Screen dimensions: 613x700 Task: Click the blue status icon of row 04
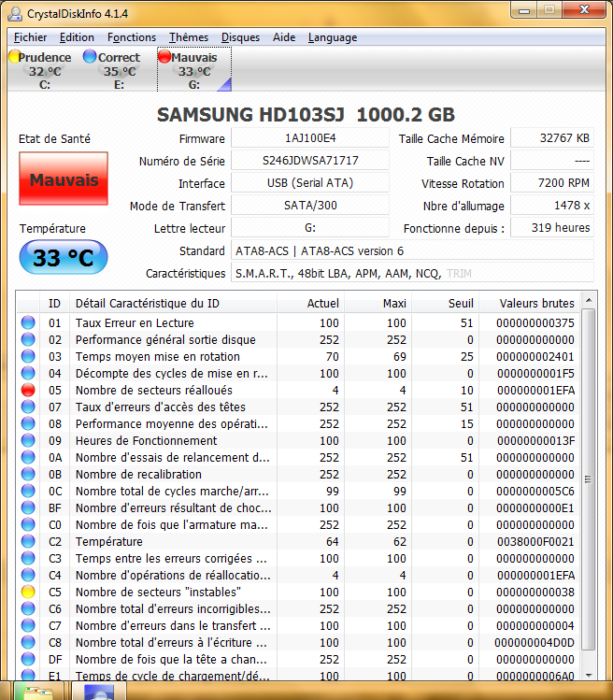click(x=28, y=373)
